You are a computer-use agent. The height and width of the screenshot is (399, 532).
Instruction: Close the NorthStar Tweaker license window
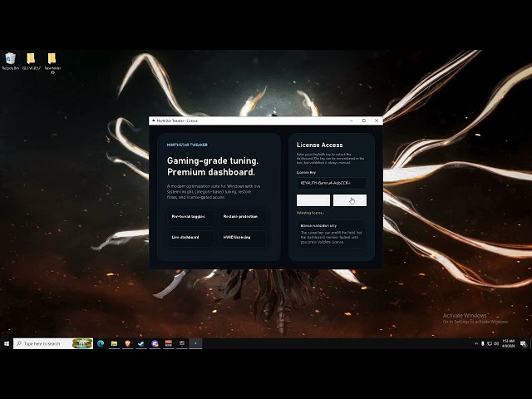click(377, 121)
